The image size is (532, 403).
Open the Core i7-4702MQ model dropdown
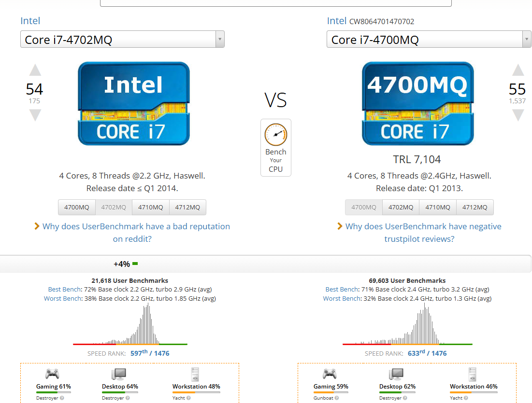pyautogui.click(x=122, y=40)
